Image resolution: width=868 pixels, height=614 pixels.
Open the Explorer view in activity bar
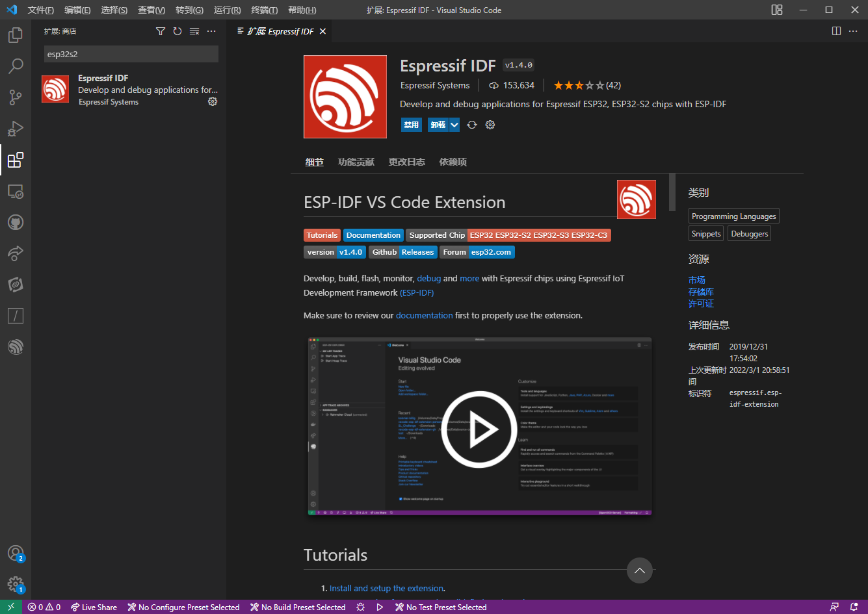click(16, 35)
